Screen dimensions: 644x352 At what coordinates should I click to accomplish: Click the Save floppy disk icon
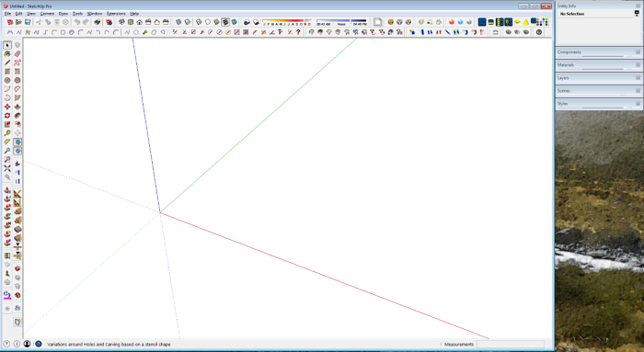tap(28, 22)
